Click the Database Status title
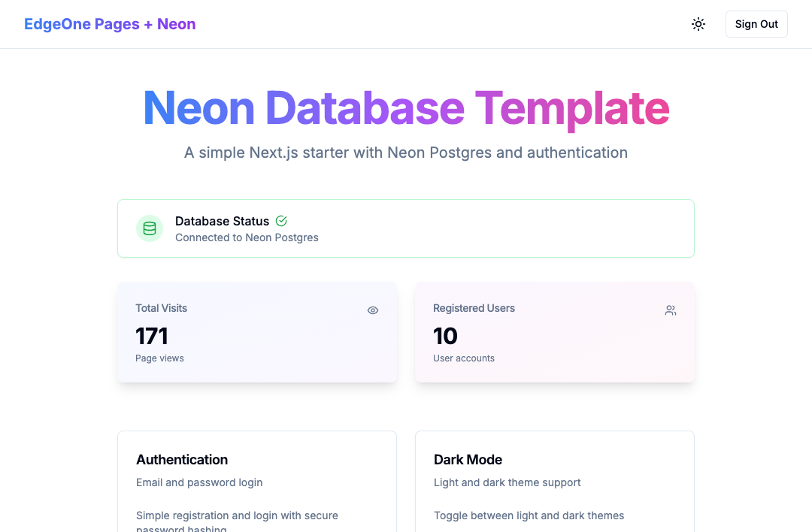Screen dimensions: 812x532 pos(222,221)
